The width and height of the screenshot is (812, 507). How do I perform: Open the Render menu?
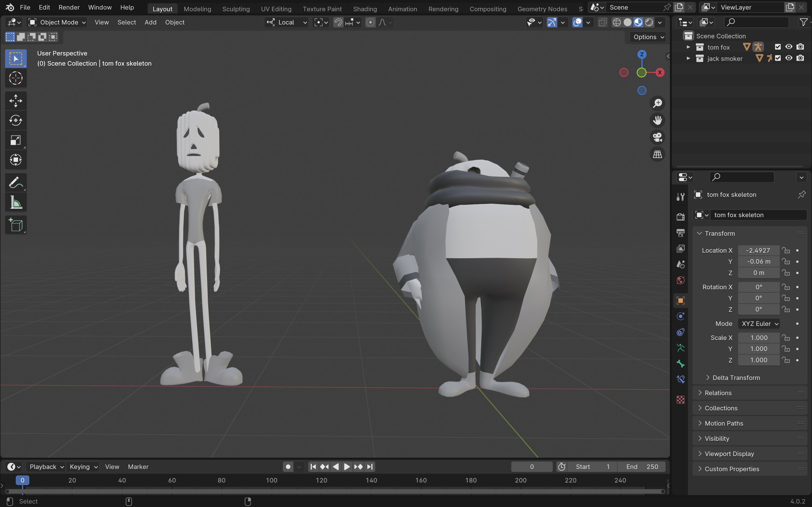point(69,7)
